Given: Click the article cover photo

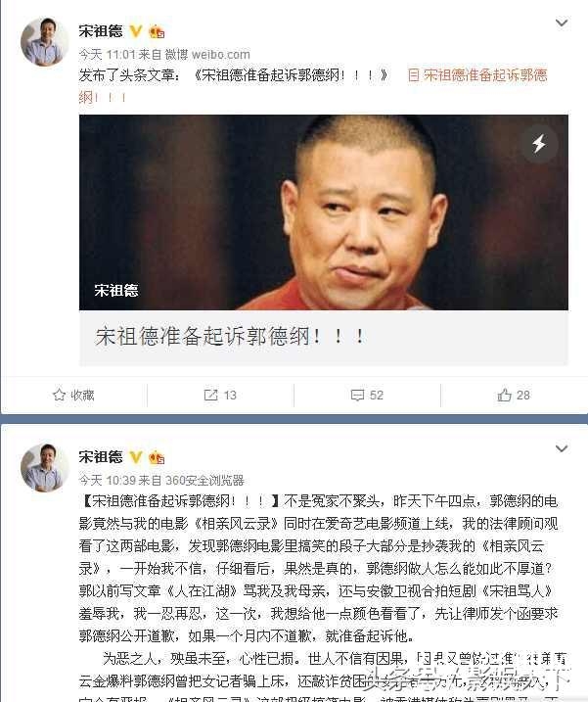Looking at the screenshot, I should [x=324, y=212].
